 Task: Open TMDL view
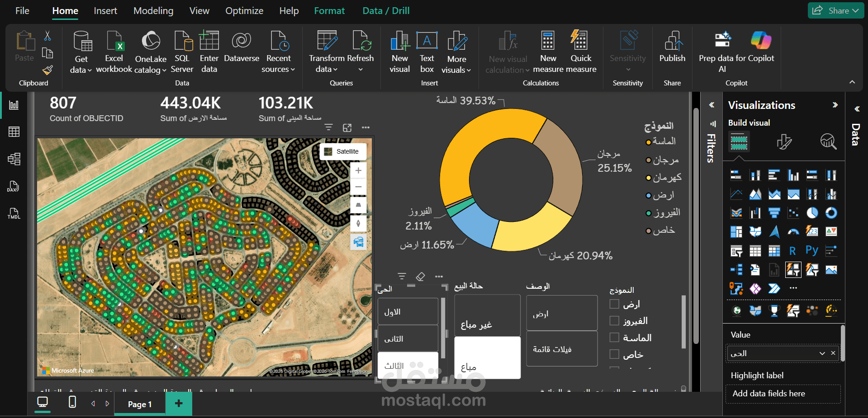tap(14, 213)
